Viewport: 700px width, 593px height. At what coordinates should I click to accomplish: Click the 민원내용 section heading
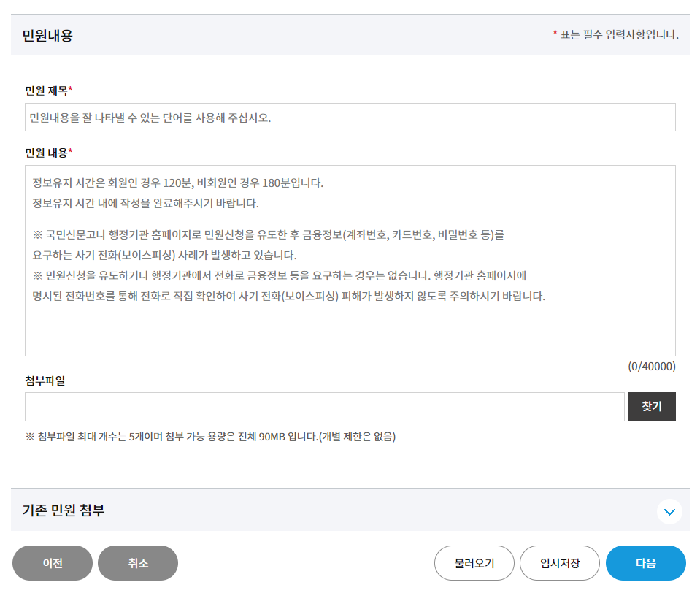(x=47, y=35)
